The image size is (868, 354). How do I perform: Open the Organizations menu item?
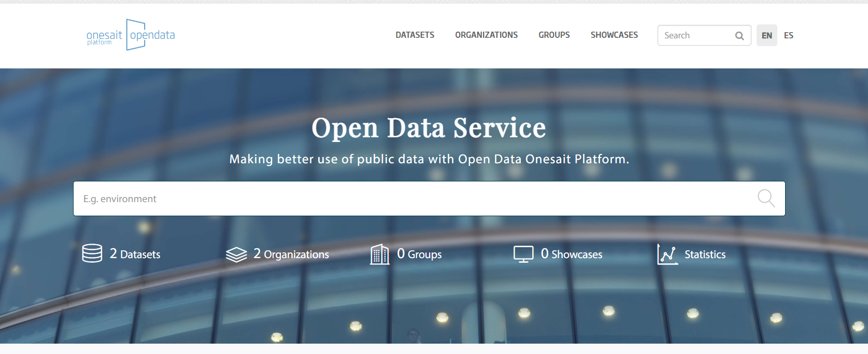pyautogui.click(x=487, y=35)
